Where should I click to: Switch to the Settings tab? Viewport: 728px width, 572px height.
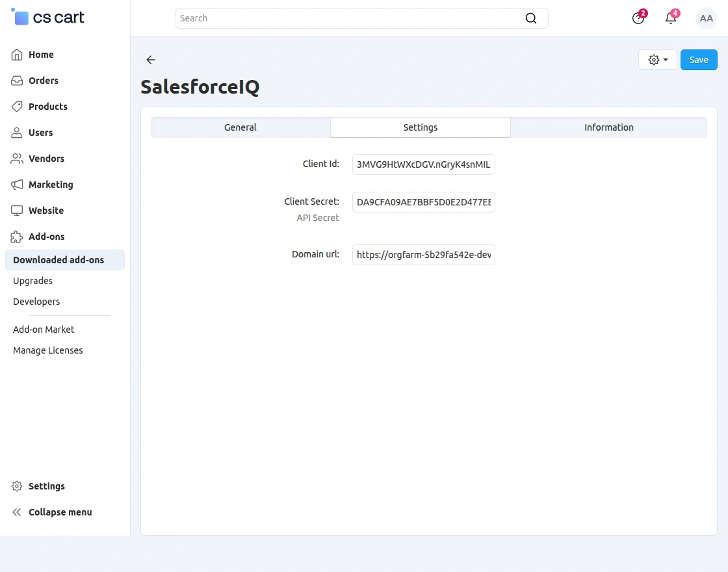coord(420,127)
